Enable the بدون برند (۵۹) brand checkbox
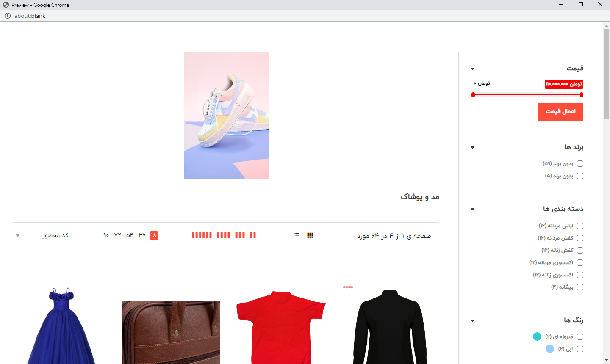Screen dimensions: 610x364 tap(580, 164)
